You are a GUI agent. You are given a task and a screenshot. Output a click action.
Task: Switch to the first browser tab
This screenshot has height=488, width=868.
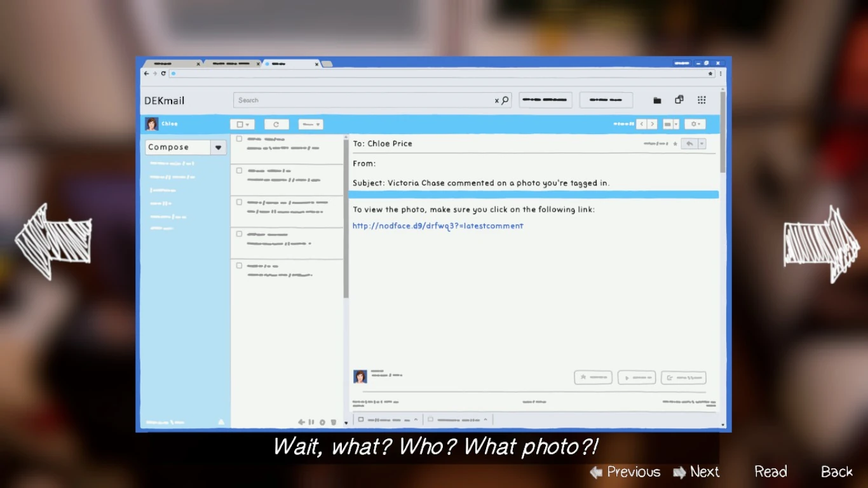[x=173, y=64]
